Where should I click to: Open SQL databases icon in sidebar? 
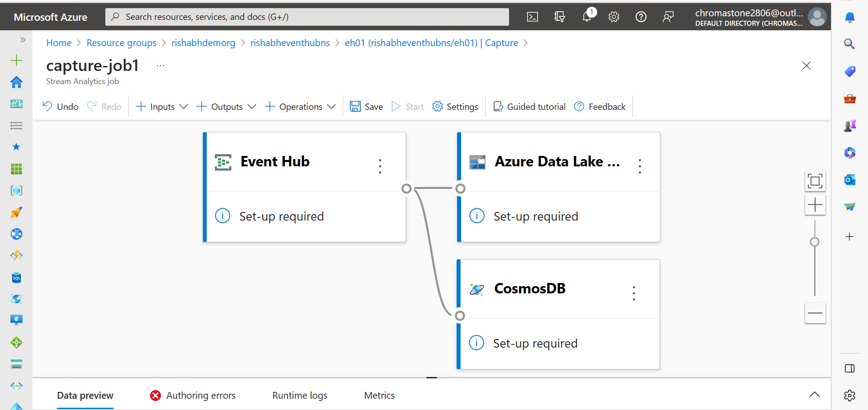[16, 277]
